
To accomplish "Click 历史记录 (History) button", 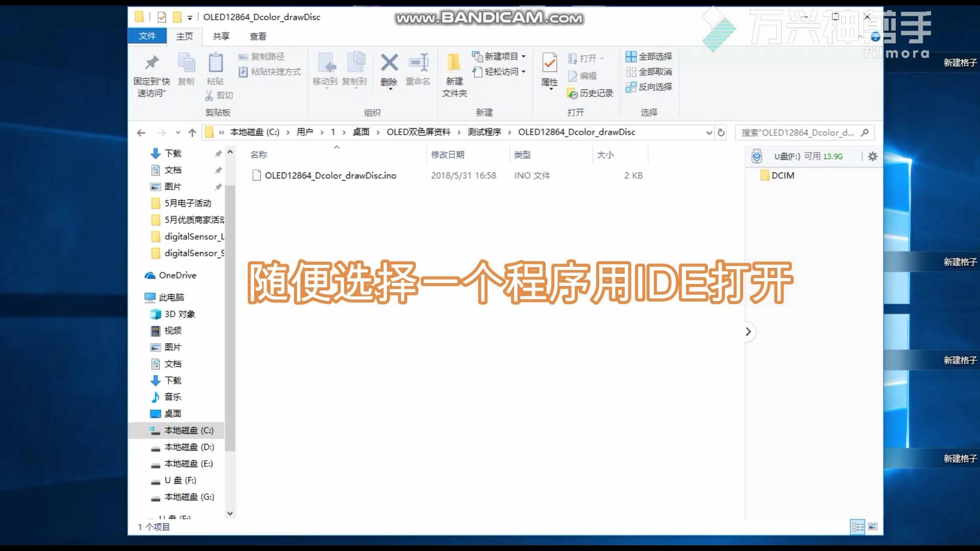I will [590, 93].
